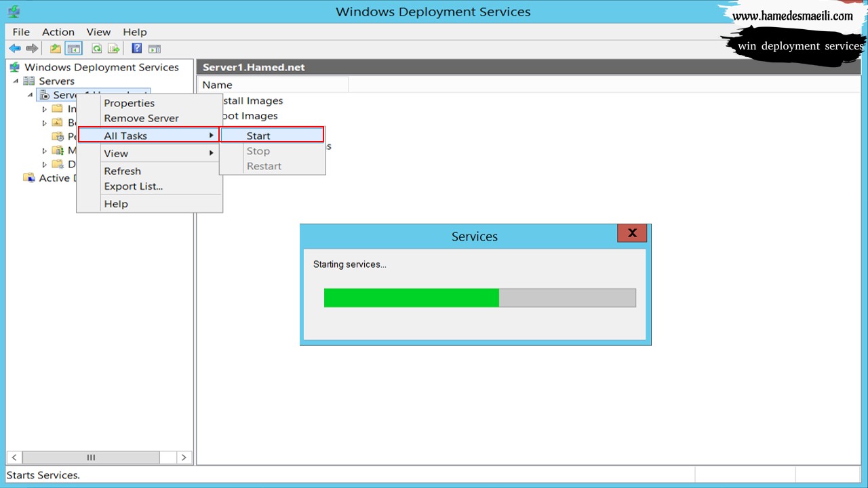Open the blue Help question-mark icon

(137, 49)
